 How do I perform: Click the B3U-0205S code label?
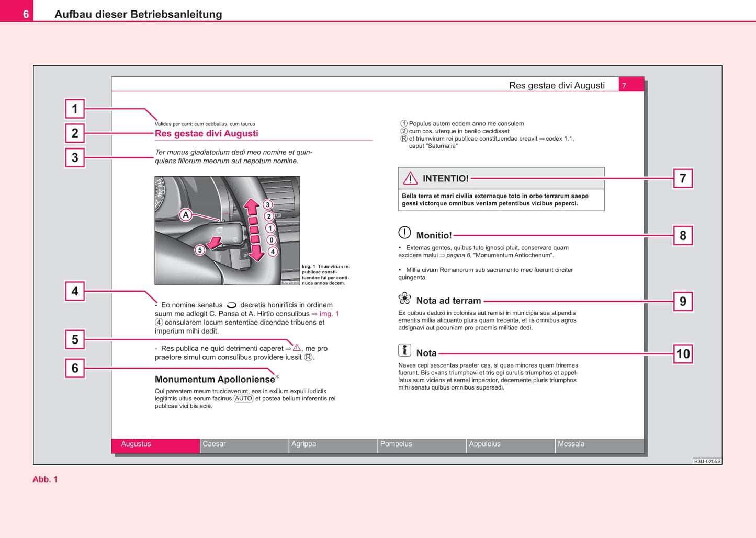[706, 461]
